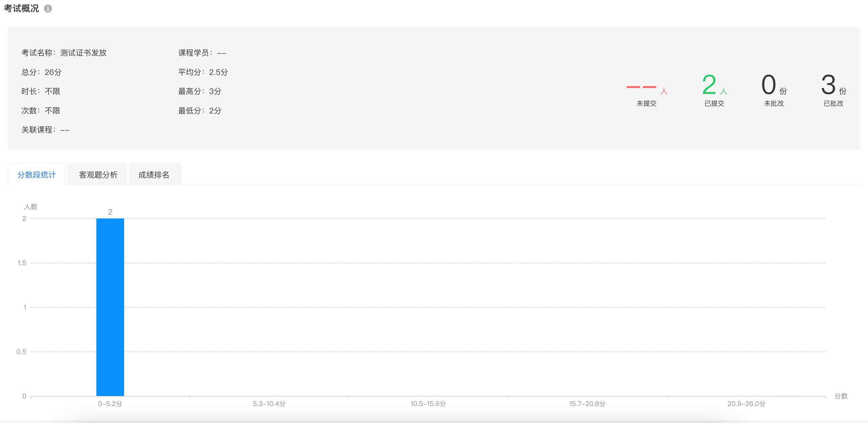Image resolution: width=868 pixels, height=423 pixels.
Task: Click the 总分 26分 value
Action: click(x=53, y=72)
